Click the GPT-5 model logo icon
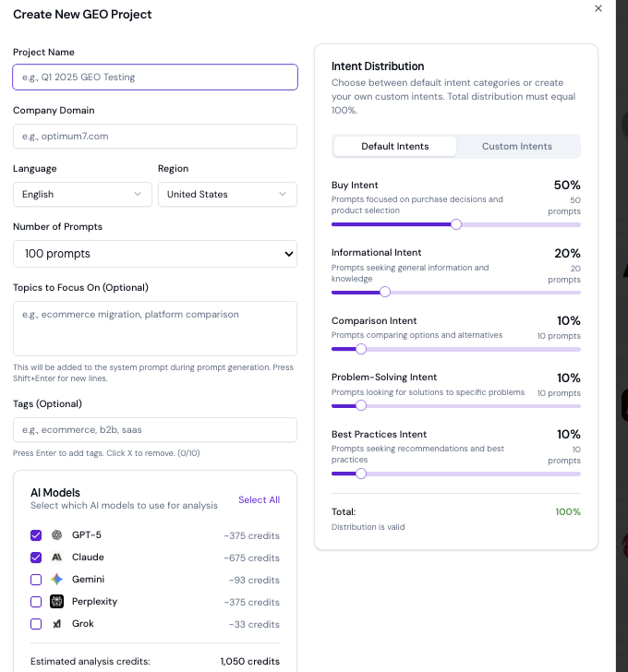 [57, 535]
